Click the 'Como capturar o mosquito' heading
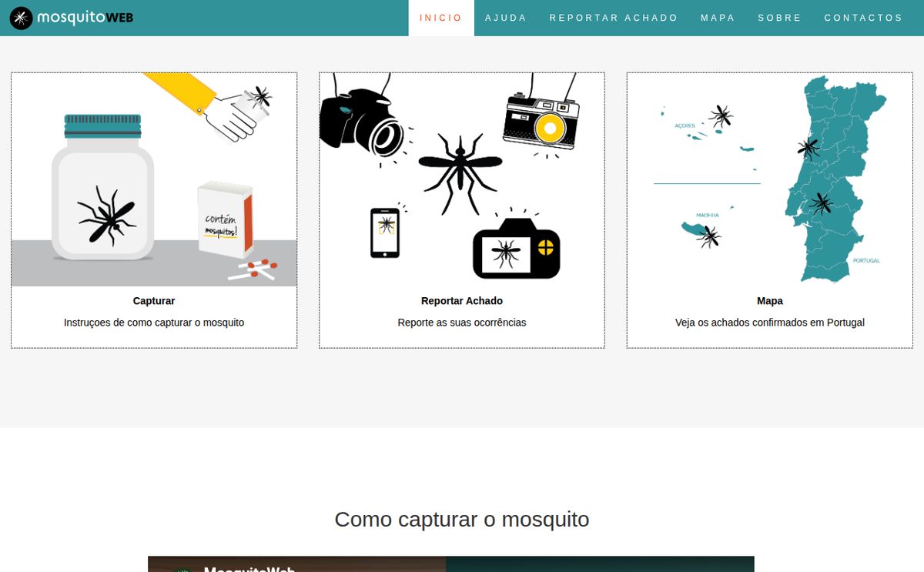This screenshot has height=572, width=924. click(462, 520)
